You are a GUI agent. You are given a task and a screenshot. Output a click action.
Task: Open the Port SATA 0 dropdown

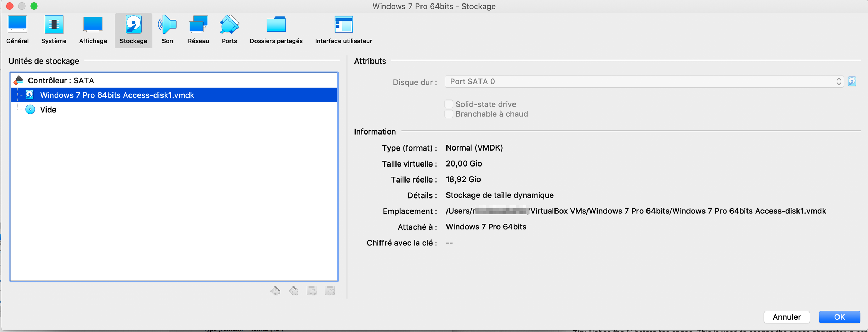coord(644,81)
